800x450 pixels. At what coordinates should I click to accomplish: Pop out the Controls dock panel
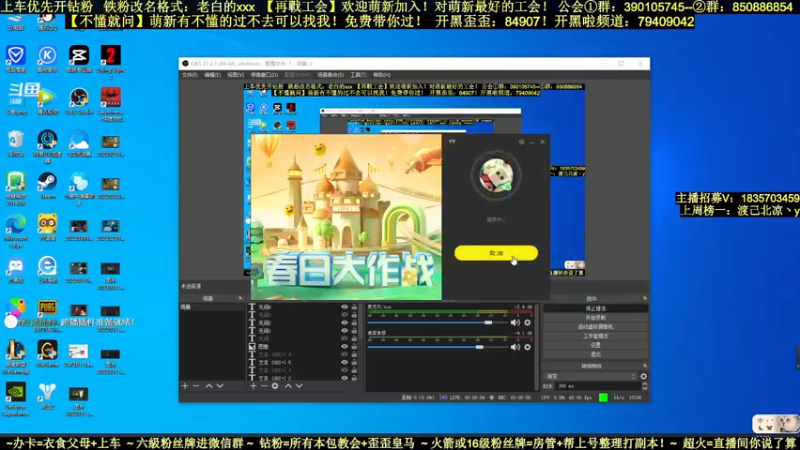click(645, 298)
